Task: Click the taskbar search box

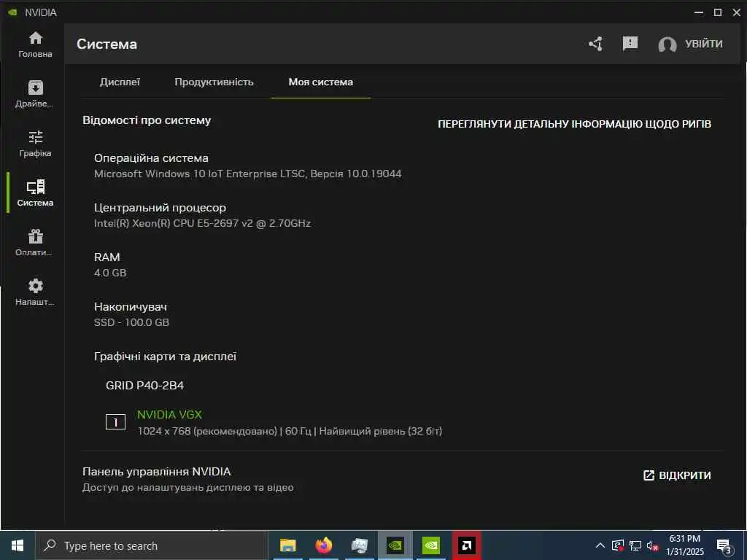Action: (152, 545)
